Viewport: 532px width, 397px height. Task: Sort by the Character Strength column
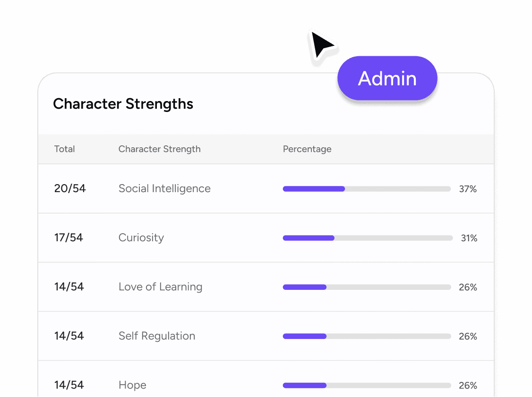159,149
